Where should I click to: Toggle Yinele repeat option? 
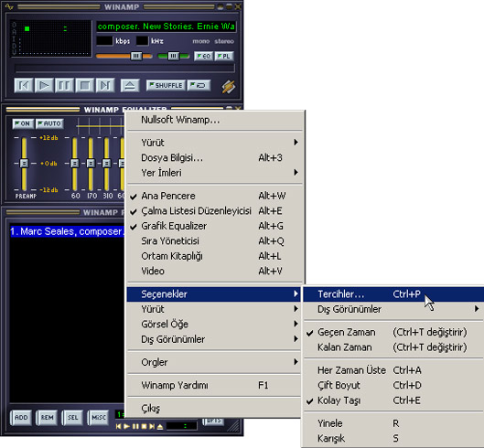click(393, 423)
